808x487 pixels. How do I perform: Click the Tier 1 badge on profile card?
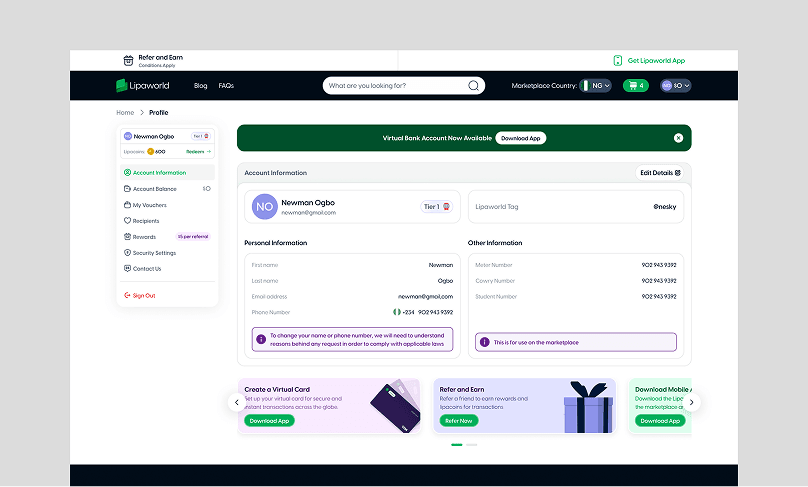pyautogui.click(x=436, y=207)
